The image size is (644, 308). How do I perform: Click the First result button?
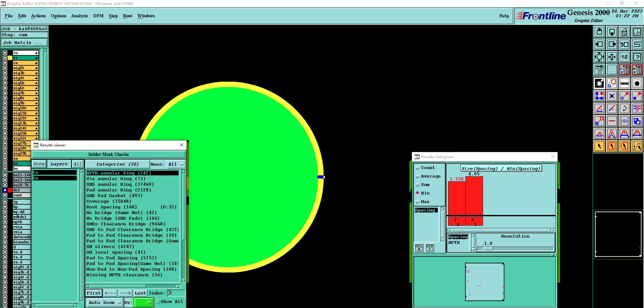[x=94, y=293]
